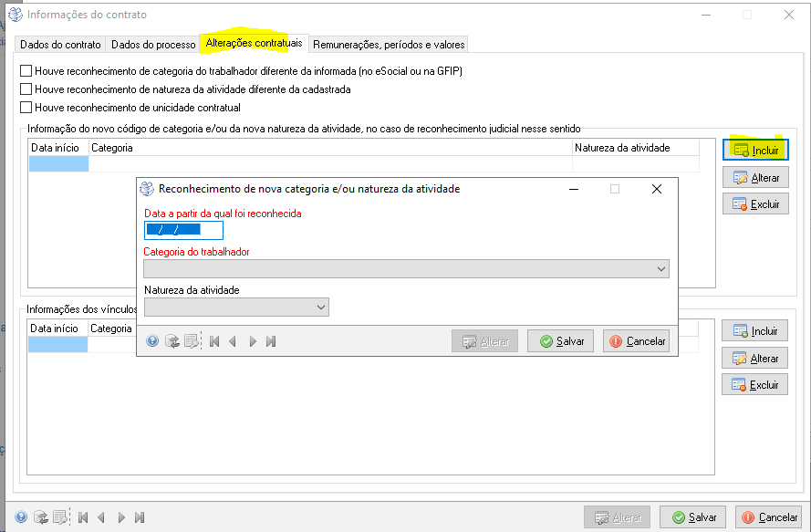This screenshot has width=811, height=532.
Task: Open the 'Categoria do trabalhador' dropdown
Action: tap(660, 269)
